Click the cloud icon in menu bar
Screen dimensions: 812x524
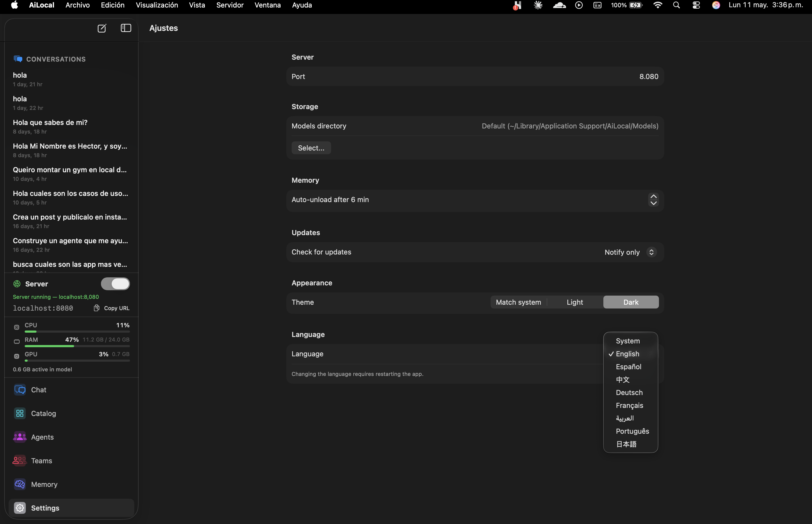[x=559, y=5]
